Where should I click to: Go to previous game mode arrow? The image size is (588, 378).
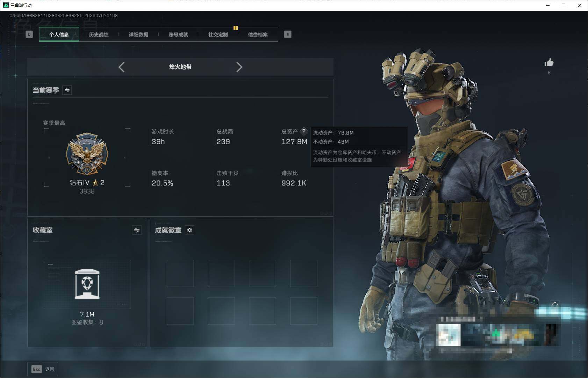click(121, 67)
